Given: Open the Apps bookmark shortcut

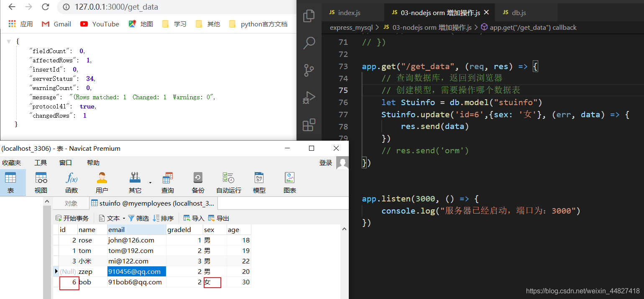Looking at the screenshot, I should pos(20,24).
